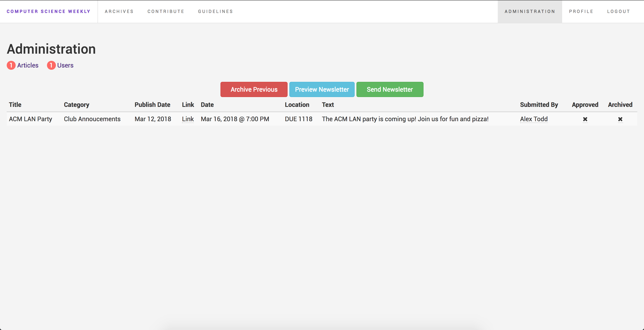Open submitter Alex Todd's link

(534, 119)
